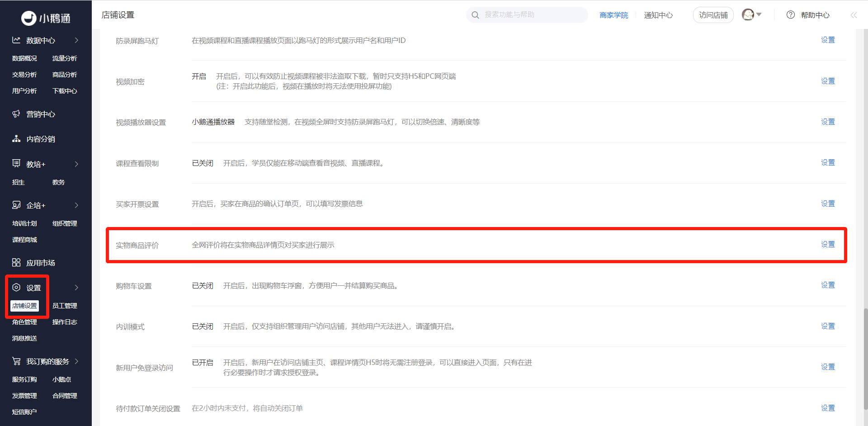Click the 应用市场 grid icon

pyautogui.click(x=16, y=262)
